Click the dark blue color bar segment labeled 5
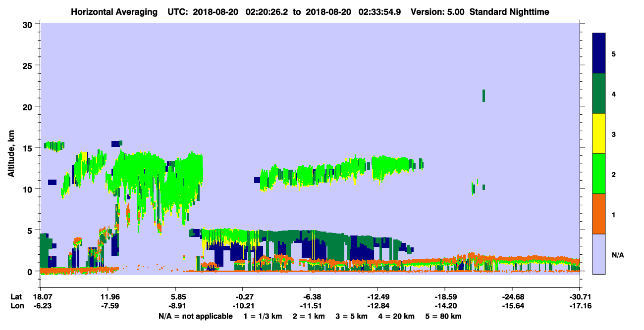Viewport: 644px width, 330px height. tap(599, 53)
